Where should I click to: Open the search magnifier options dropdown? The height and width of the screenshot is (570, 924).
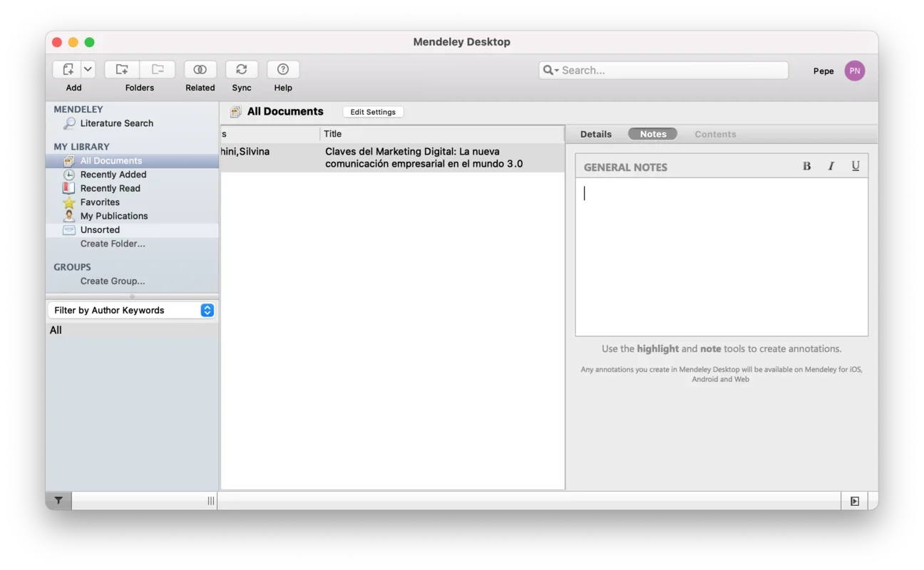[x=550, y=70]
